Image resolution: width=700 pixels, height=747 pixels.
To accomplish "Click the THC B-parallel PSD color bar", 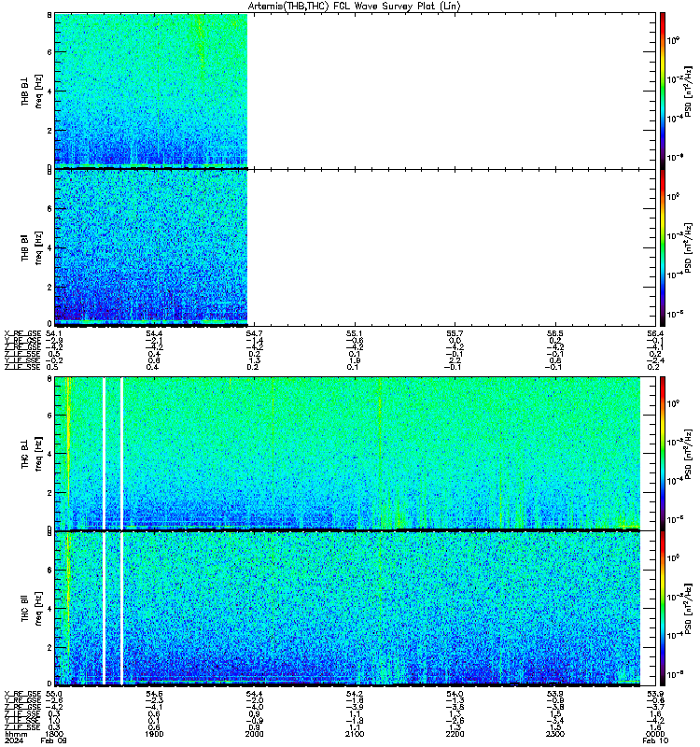I will (x=663, y=609).
